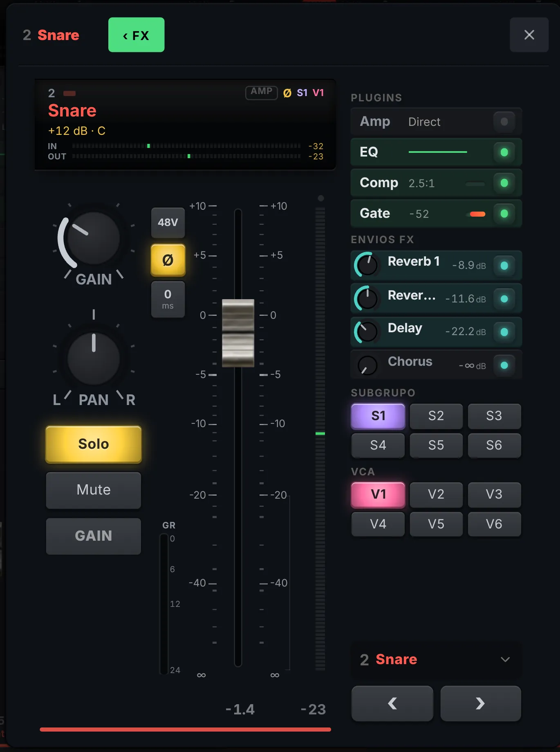Click the Reverb 1 send level knob
This screenshot has width=560, height=752.
pos(367,265)
